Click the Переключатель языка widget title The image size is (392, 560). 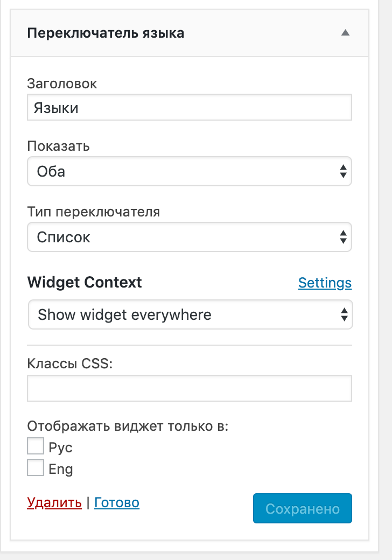(x=106, y=33)
